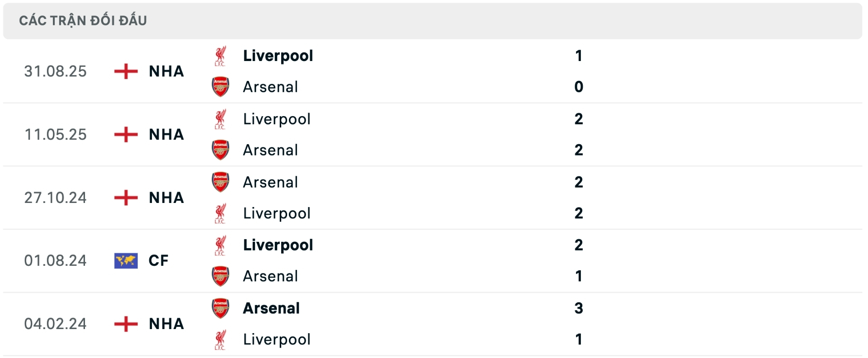Select the score 1 for Liverpool on 31.08.25
This screenshot has width=868, height=358.
[580, 56]
